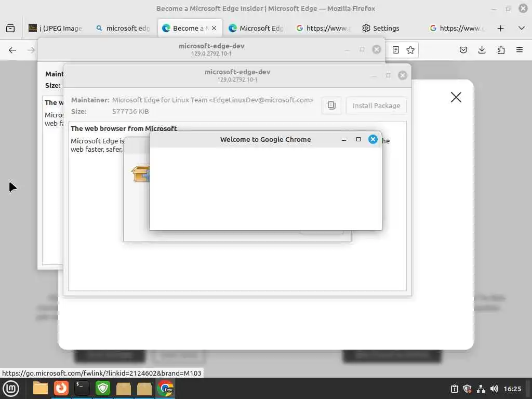Open the Firefox application menu
This screenshot has width=532, height=399.
pyautogui.click(x=520, y=50)
